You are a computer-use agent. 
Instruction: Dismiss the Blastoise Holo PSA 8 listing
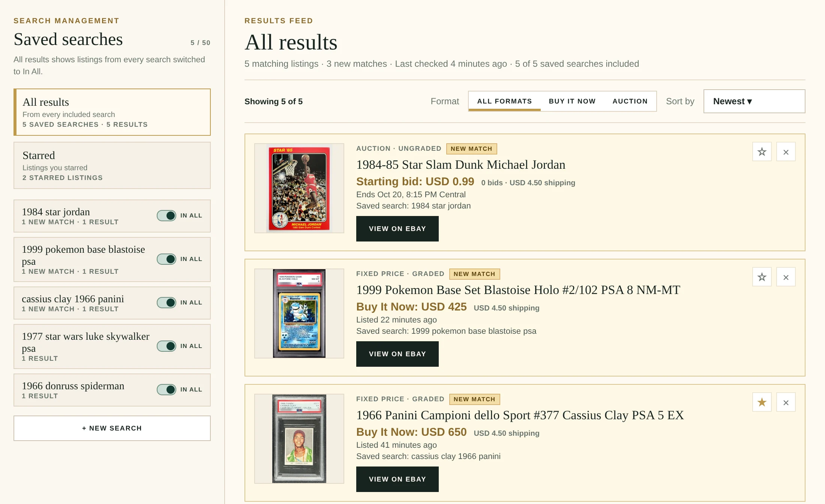click(786, 277)
